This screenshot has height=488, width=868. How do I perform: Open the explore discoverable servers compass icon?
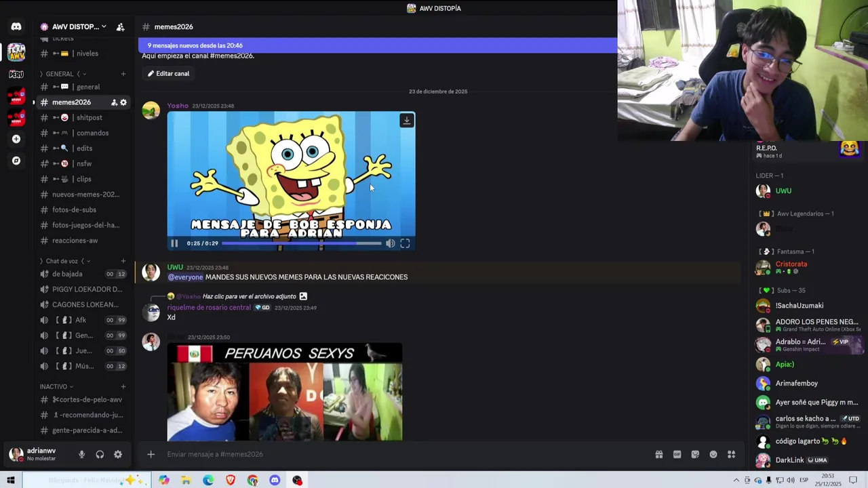(16, 161)
